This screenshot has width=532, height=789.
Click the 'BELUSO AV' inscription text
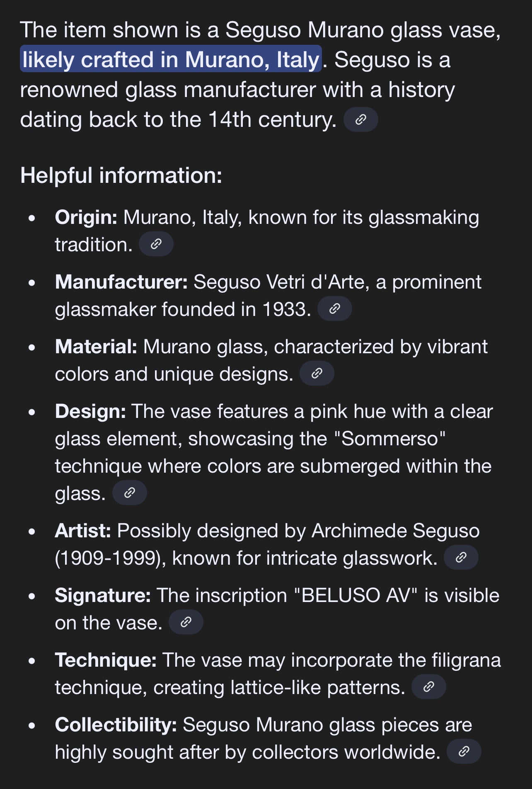pos(356,595)
